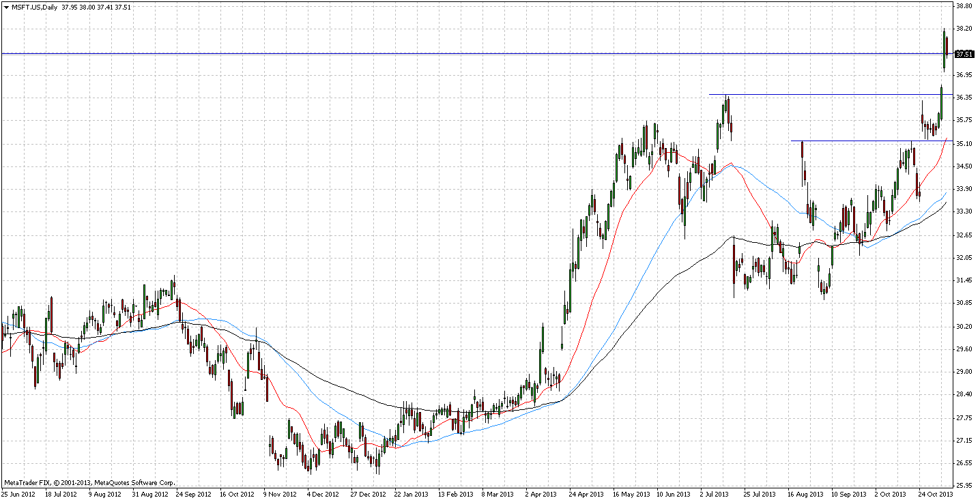Click the 10 Jun 2013 date label
The image size is (980, 500).
tap(674, 494)
